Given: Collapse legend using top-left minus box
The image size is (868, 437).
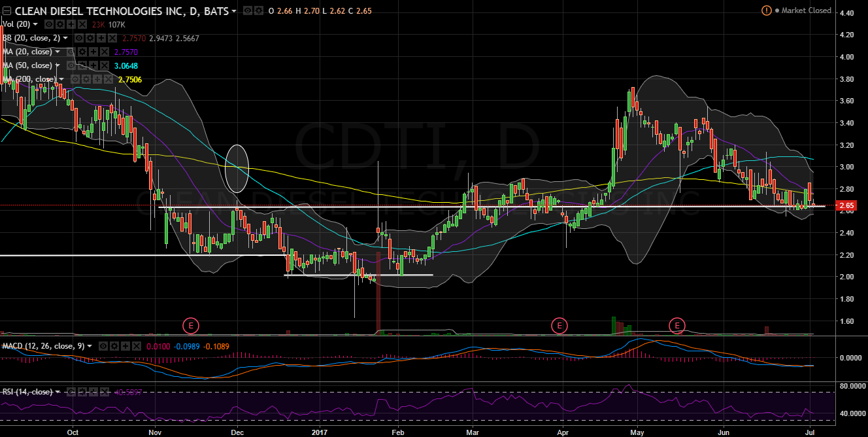Looking at the screenshot, I should 6,11.
